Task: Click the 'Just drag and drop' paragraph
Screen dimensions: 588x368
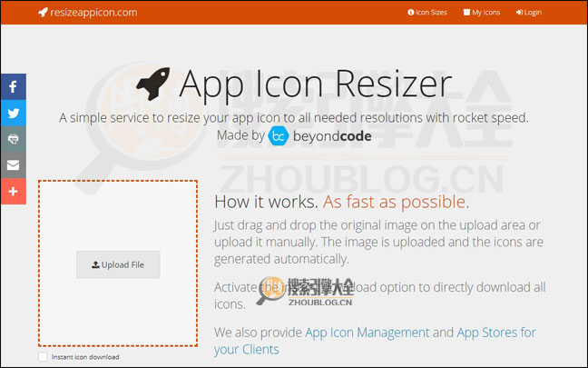Action: [x=378, y=243]
